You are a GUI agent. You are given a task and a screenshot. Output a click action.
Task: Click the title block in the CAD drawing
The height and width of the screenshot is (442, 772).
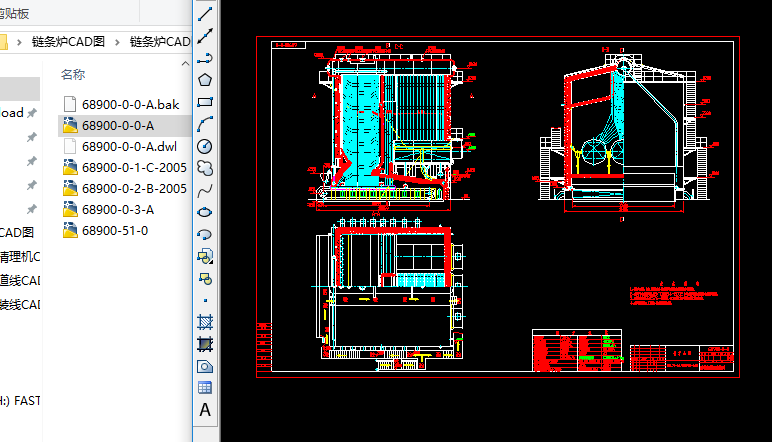coord(682,358)
